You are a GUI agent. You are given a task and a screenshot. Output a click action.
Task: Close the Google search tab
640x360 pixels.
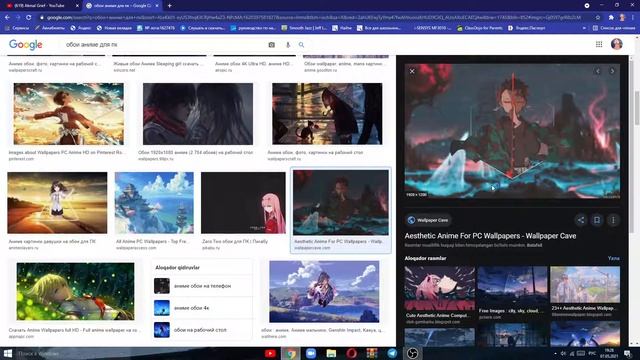(x=157, y=6)
